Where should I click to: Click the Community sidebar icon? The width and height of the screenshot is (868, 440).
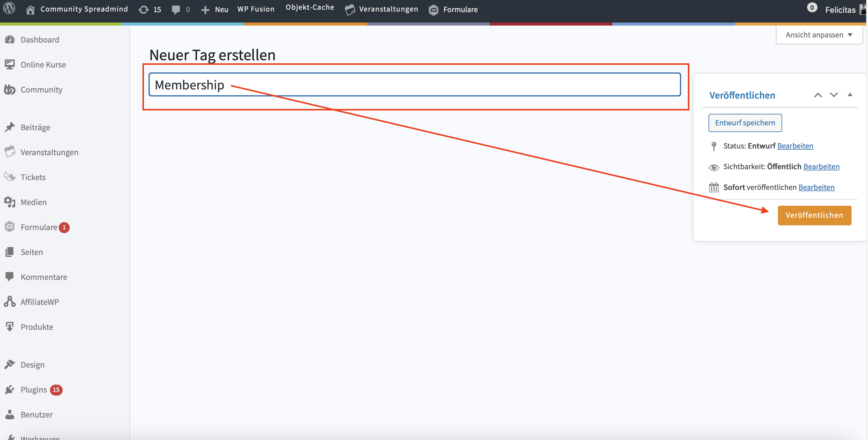[x=10, y=89]
